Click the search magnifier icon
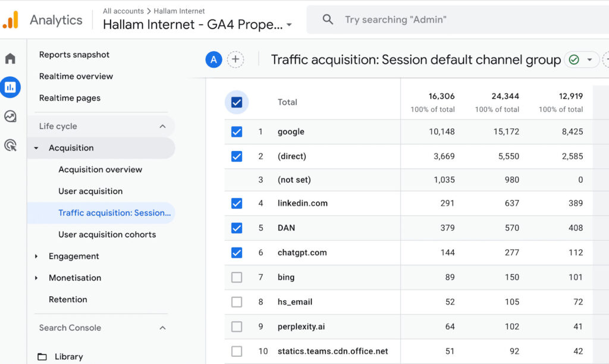This screenshot has width=609, height=364. pos(328,20)
